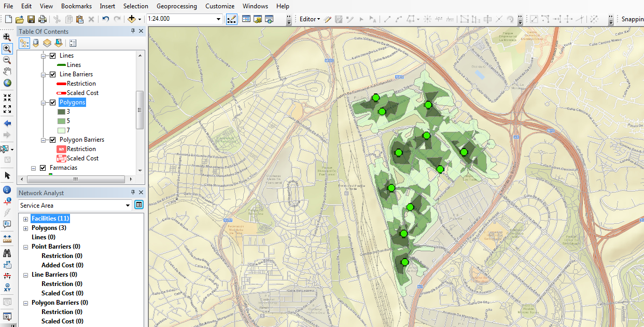Click the Identify tool icon

pyautogui.click(x=7, y=190)
